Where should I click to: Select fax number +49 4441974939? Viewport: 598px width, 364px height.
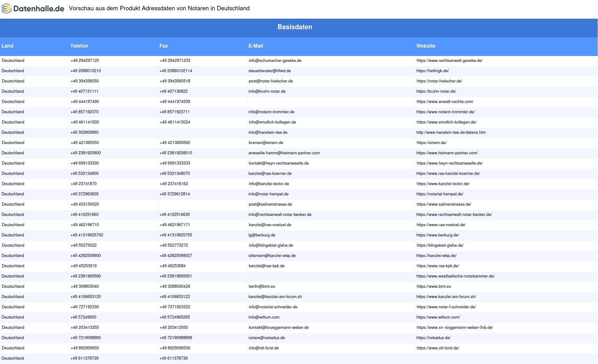click(175, 102)
